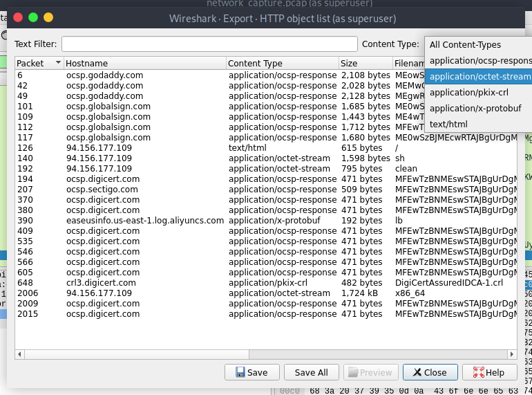Click the Save All button
The height and width of the screenshot is (395, 532).
[x=311, y=372]
